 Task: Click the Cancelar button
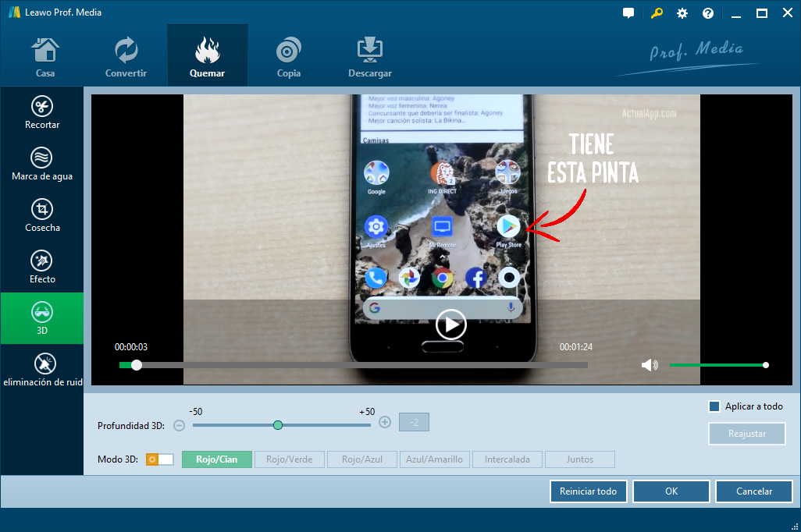(x=754, y=491)
